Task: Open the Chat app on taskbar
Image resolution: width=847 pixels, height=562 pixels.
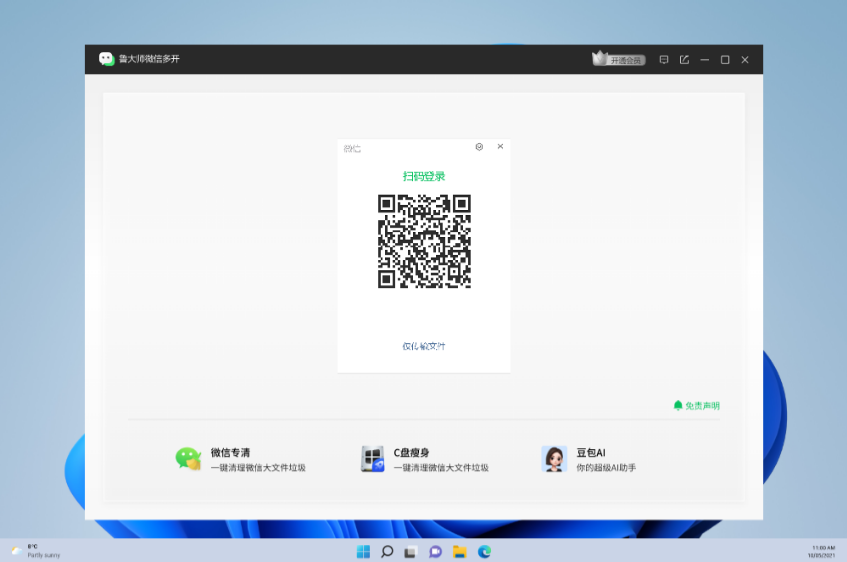Action: (x=435, y=552)
